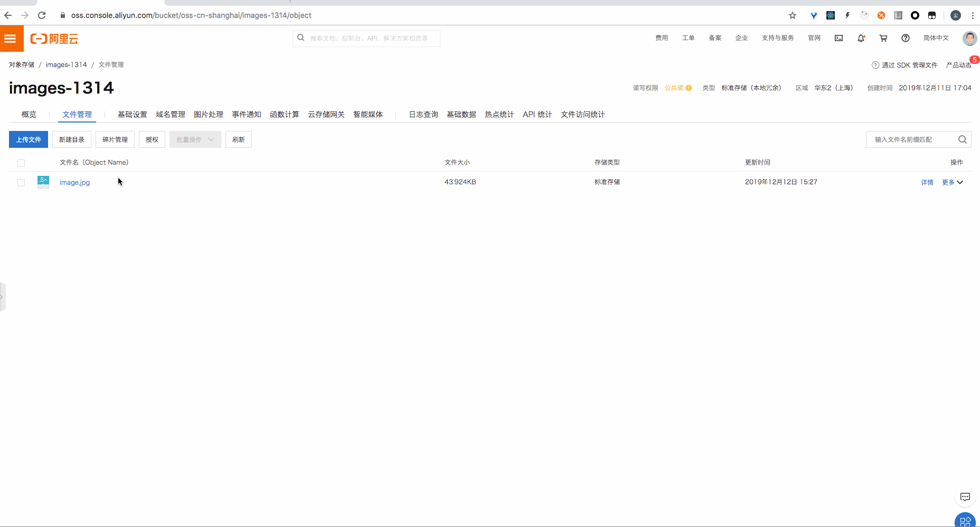Click the 2019年12月12日 15:27 update time
The width and height of the screenshot is (980, 527).
tap(781, 182)
